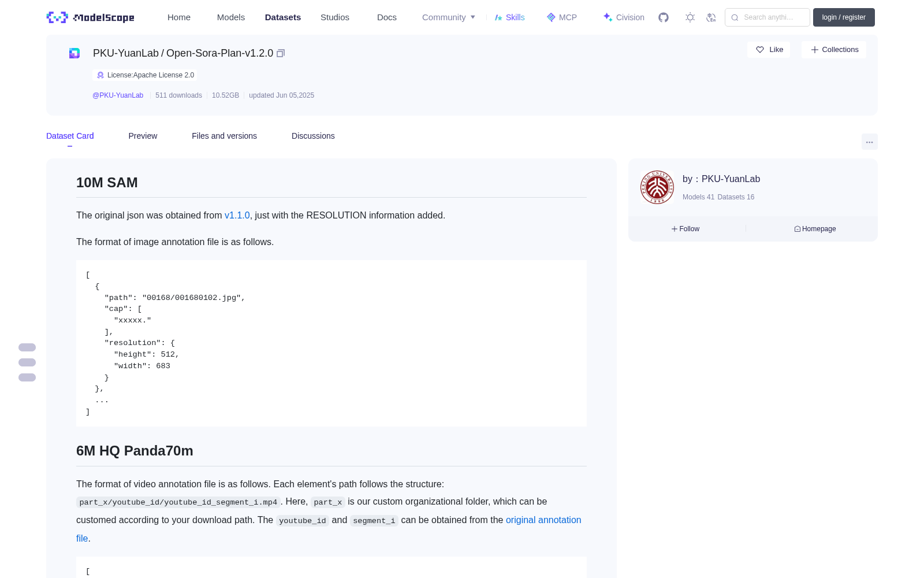Click the updated Jun 05,2025 text

pyautogui.click(x=281, y=95)
